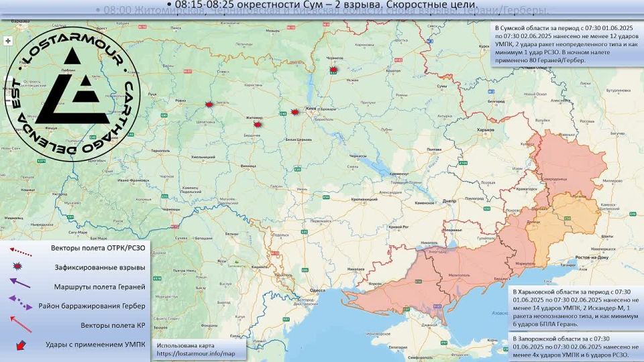Viewport: 644px width, 362px height.
Task: Select the Kharkiv region summary text box
Action: click(574, 308)
